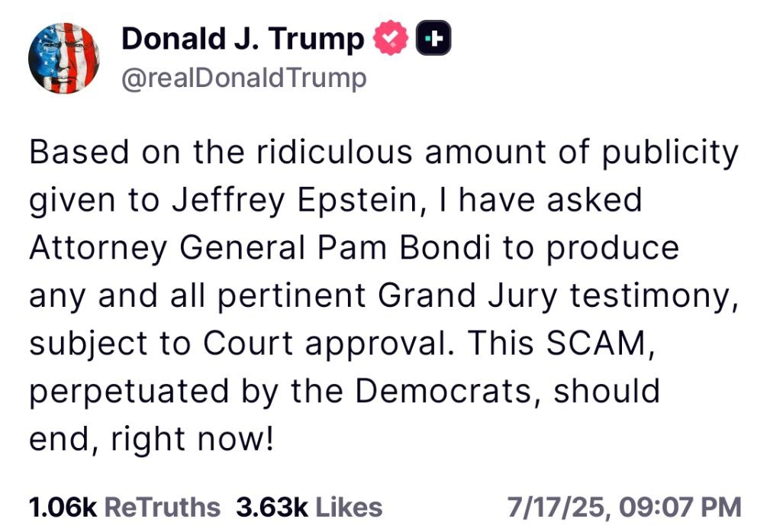Image resolution: width=770 pixels, height=532 pixels.
Task: Click Grand Jury in the post text
Action: [x=468, y=295]
